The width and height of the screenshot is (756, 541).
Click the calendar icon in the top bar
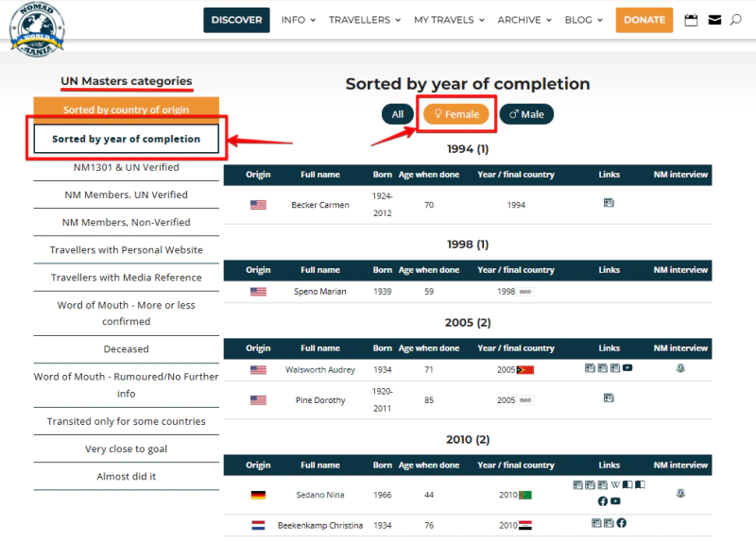tap(691, 20)
